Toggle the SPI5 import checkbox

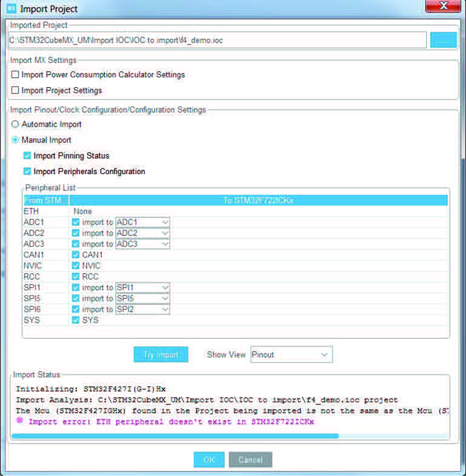(76, 298)
